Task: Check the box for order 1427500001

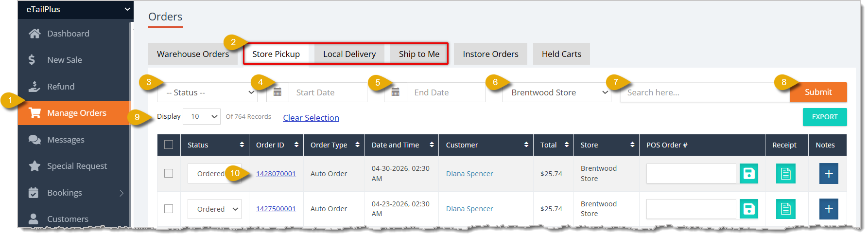Action: click(169, 209)
